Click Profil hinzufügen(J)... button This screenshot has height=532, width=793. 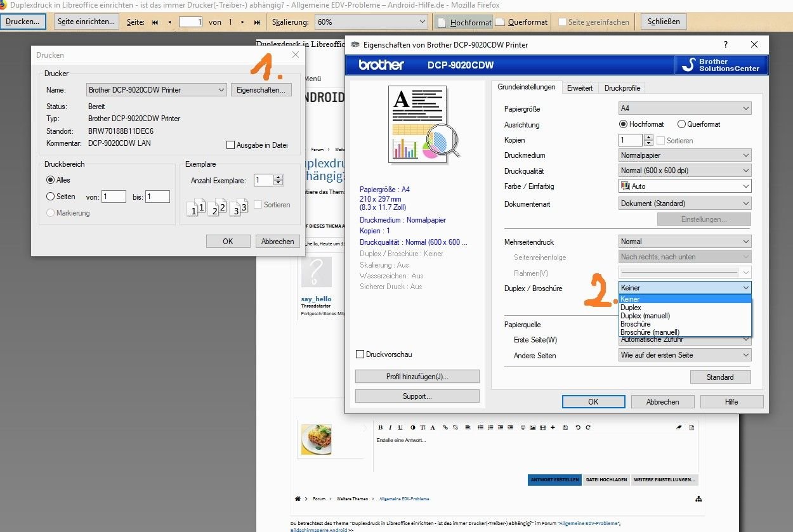pyautogui.click(x=417, y=377)
